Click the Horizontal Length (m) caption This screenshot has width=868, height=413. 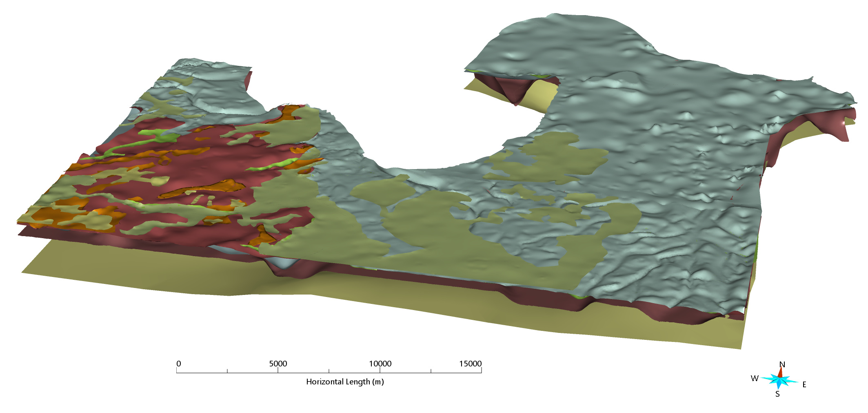345,382
